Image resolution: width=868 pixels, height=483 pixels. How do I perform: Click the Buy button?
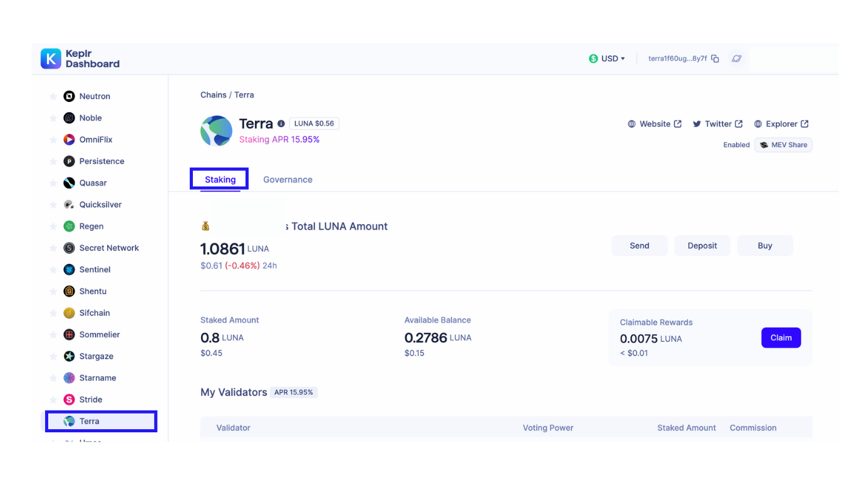point(765,246)
